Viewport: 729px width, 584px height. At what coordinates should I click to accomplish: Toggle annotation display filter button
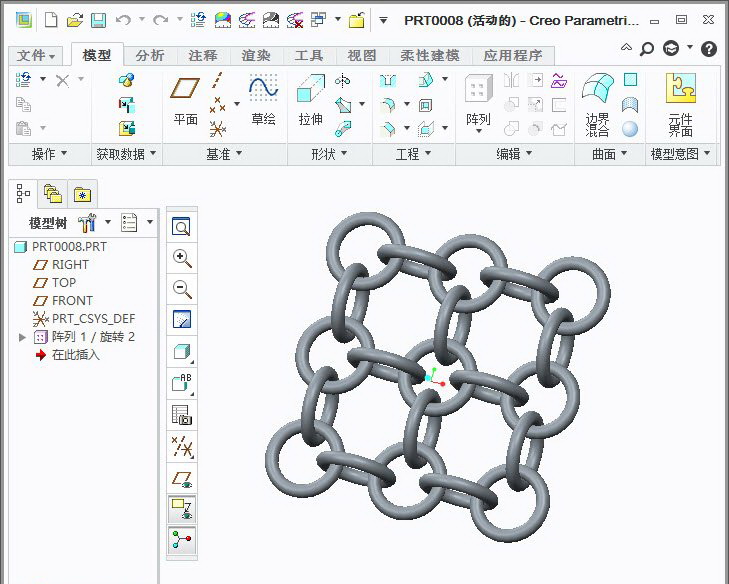[x=182, y=509]
